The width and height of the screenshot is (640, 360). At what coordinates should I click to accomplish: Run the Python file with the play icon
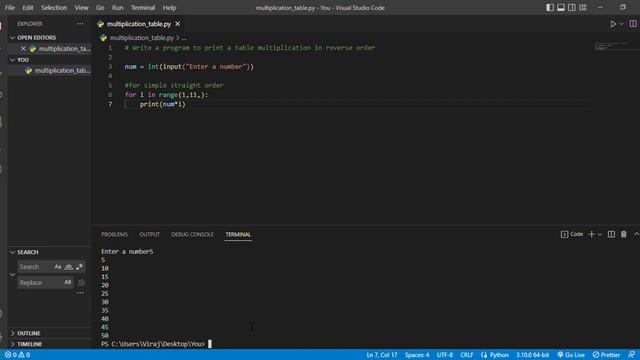pyautogui.click(x=613, y=24)
